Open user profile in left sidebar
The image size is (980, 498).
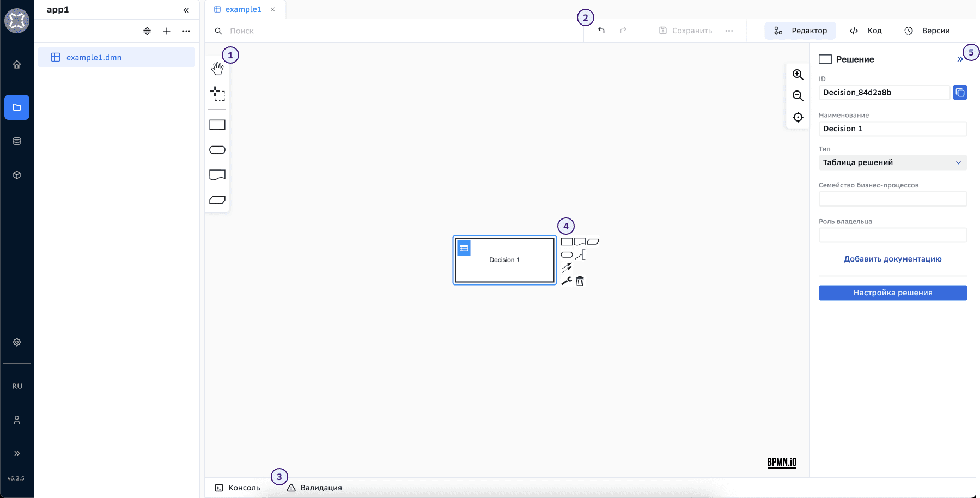click(x=17, y=420)
